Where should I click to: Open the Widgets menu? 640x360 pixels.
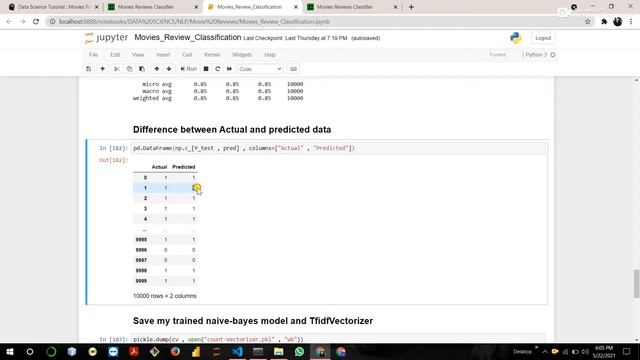tap(242, 55)
